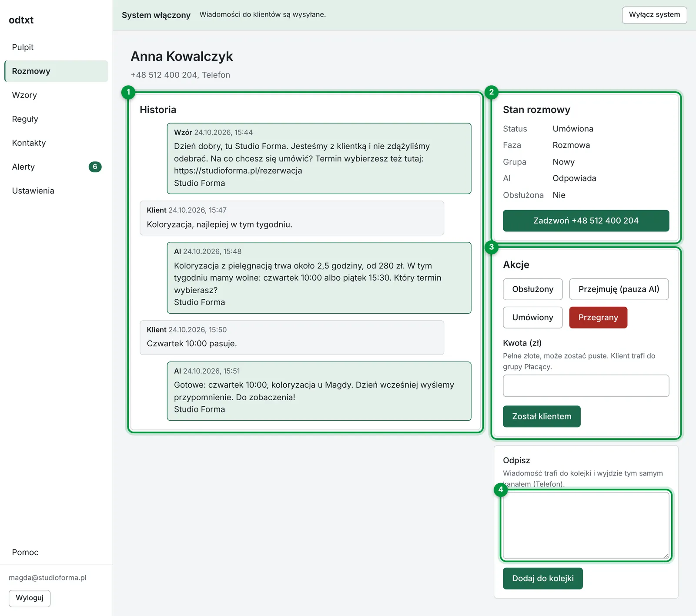Open Kontakty in the sidebar
Viewport: 696px width, 616px height.
56,143
